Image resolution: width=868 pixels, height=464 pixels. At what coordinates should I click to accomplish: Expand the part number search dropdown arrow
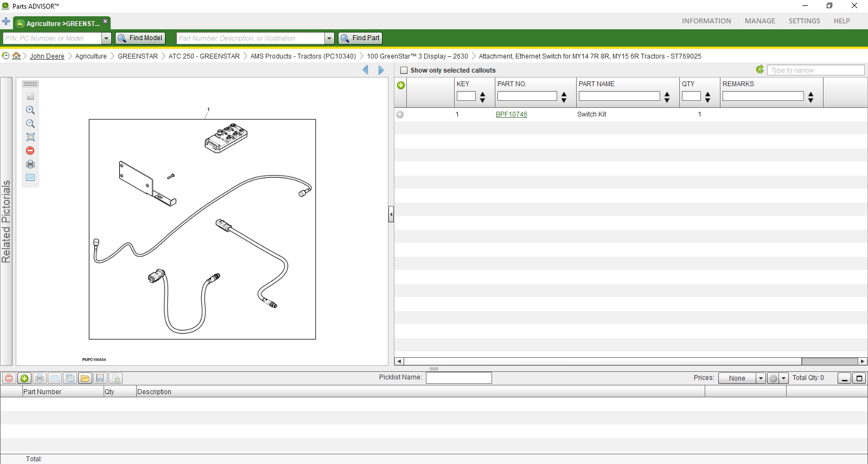(329, 38)
